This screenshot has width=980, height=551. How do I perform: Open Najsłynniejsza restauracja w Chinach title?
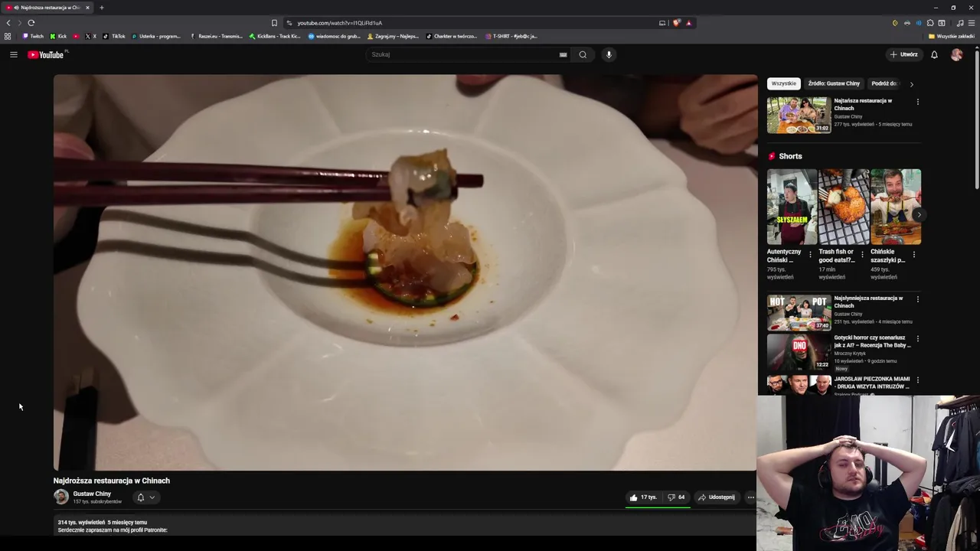click(x=868, y=302)
